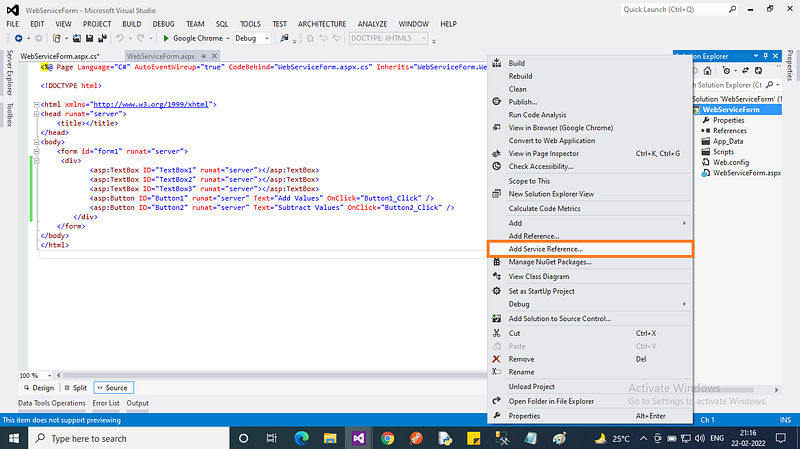Open File Explorer from the taskbar

pos(330,438)
